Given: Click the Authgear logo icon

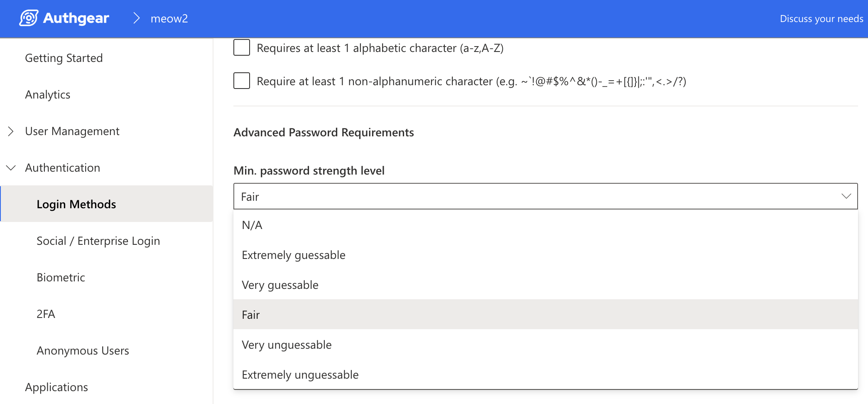Looking at the screenshot, I should 29,18.
